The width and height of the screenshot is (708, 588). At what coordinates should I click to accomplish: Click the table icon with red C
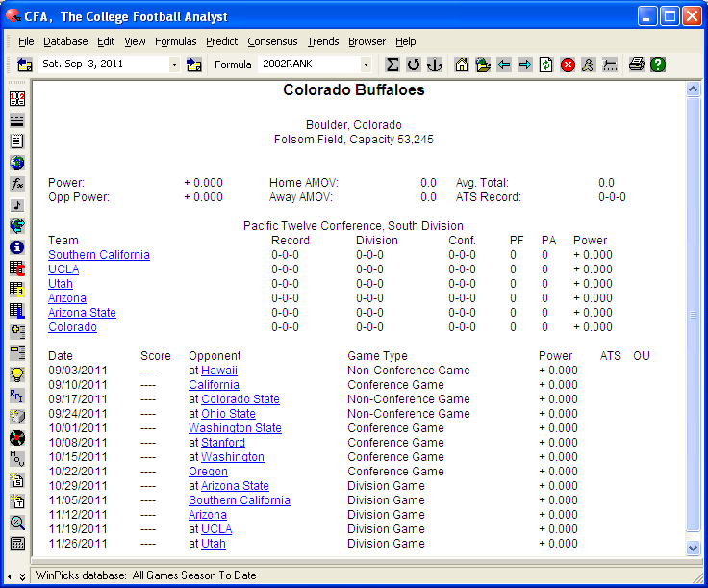pos(17,268)
